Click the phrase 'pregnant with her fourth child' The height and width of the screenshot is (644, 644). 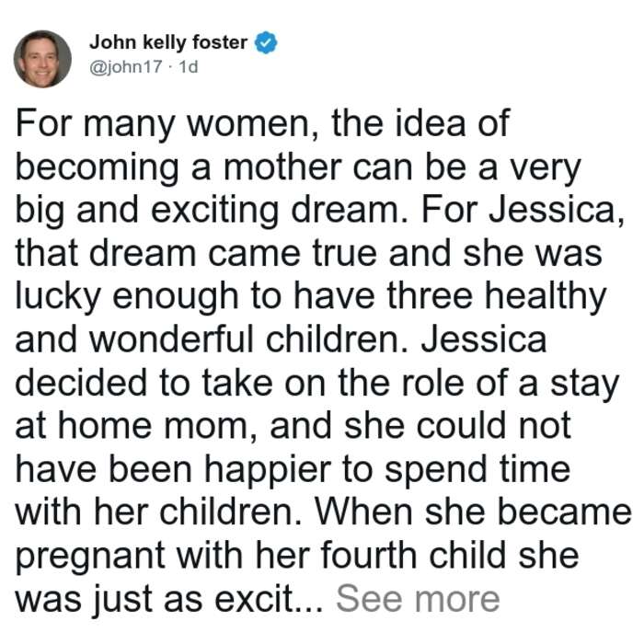[x=261, y=556]
